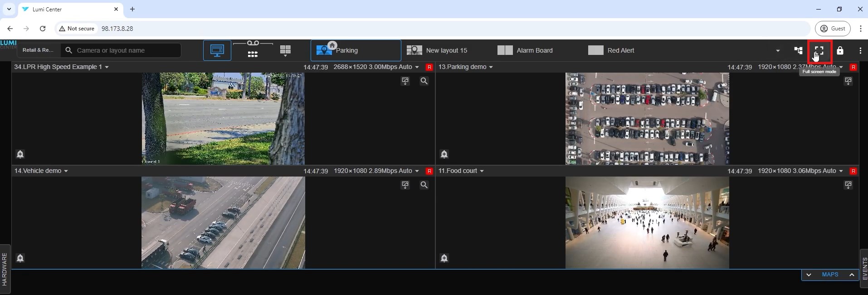Switch to archive playback mode icon
Screen dimensions: 868x295
[x=253, y=50]
